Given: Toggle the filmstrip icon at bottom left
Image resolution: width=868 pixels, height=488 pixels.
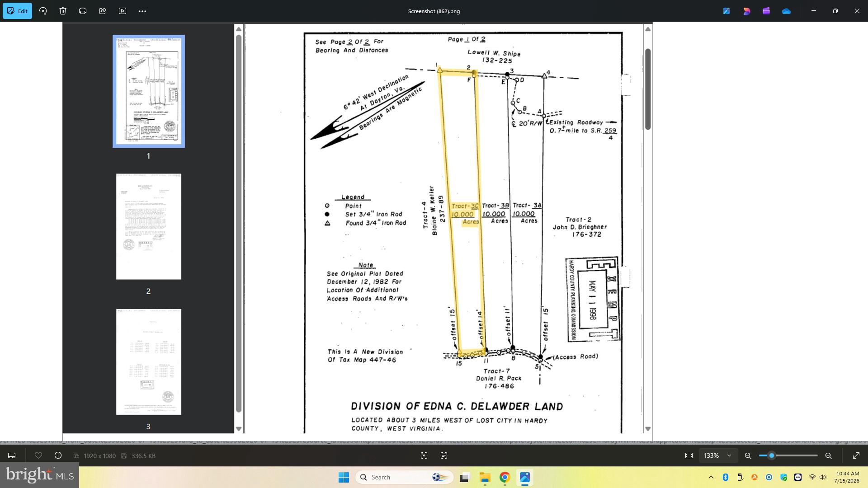Looking at the screenshot, I should tap(12, 455).
